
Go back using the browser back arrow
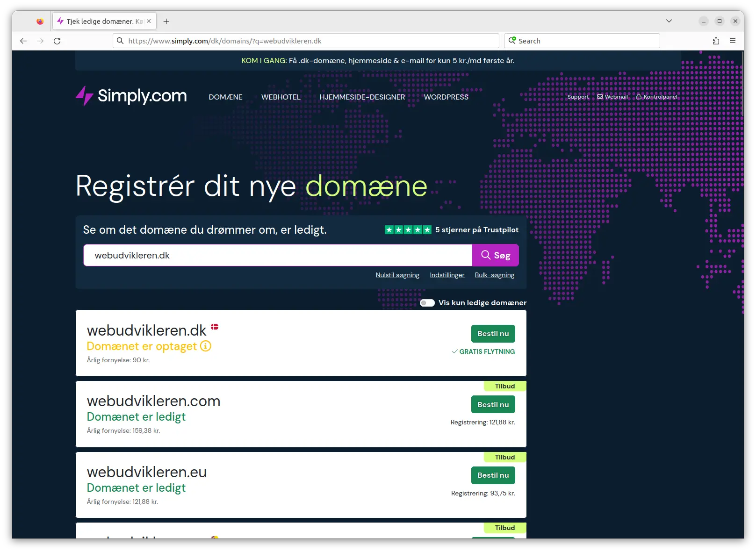pos(23,41)
